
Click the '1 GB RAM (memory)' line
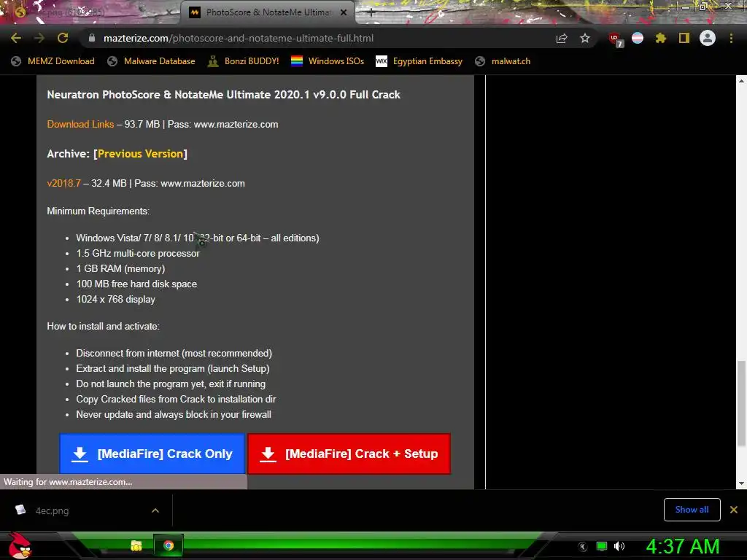120,268
